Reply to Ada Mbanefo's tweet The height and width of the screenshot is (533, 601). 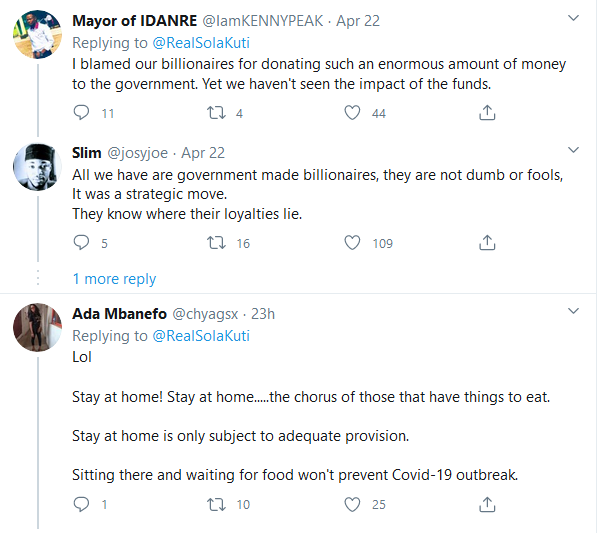pyautogui.click(x=82, y=504)
